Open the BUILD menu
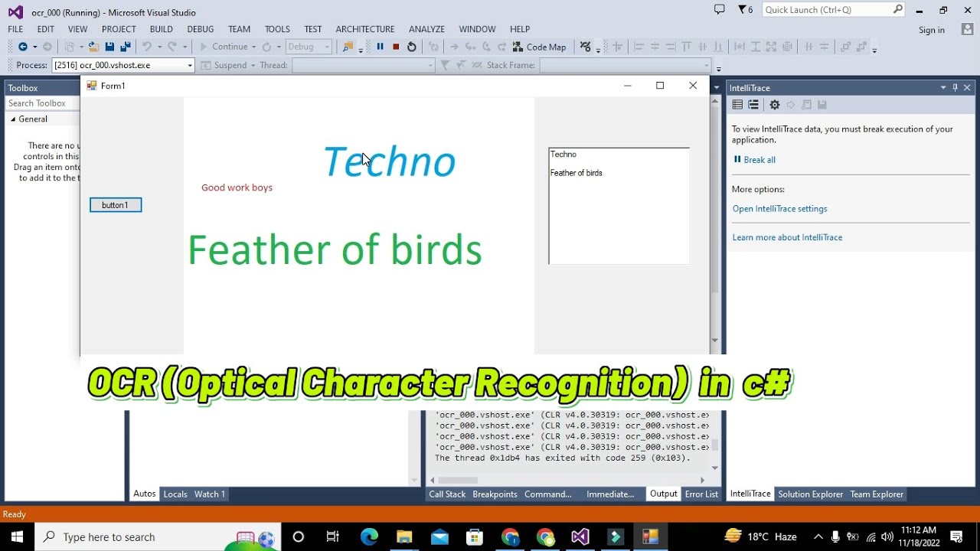980x551 pixels. 161,29
